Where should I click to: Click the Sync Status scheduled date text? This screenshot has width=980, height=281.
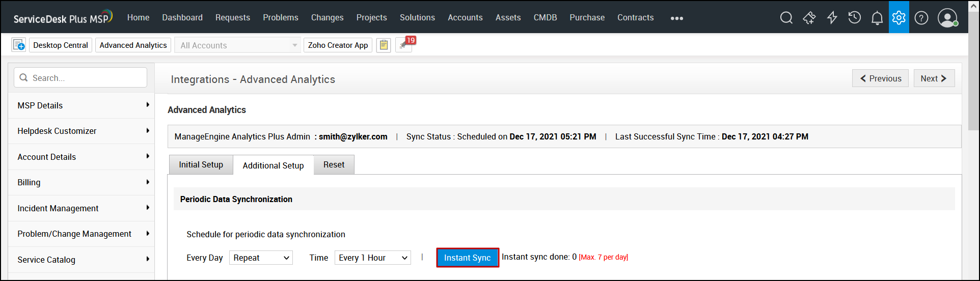(x=553, y=136)
